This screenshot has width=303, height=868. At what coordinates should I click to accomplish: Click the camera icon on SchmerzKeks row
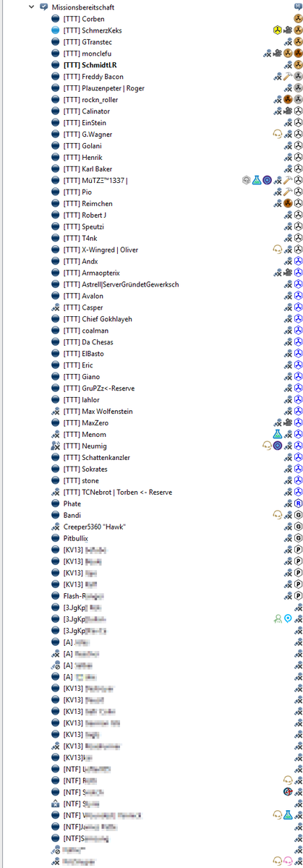(287, 30)
